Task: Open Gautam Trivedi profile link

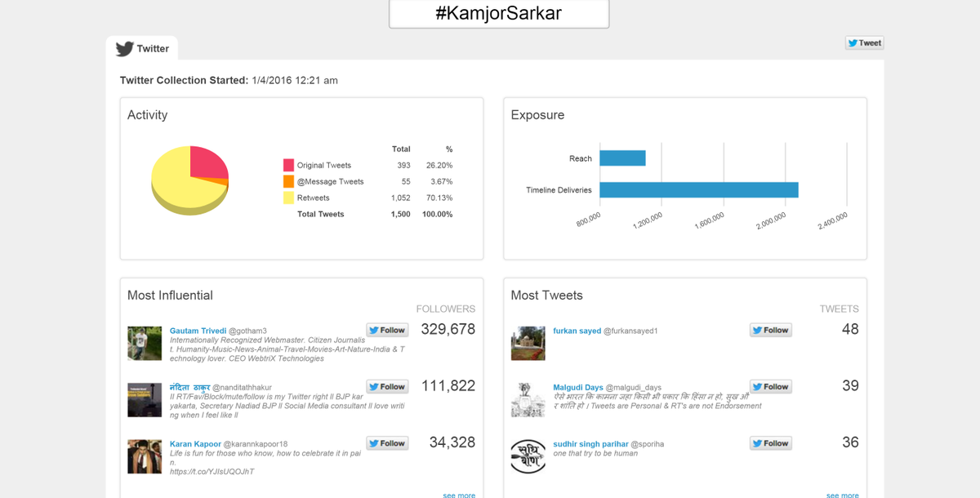Action: (x=198, y=331)
